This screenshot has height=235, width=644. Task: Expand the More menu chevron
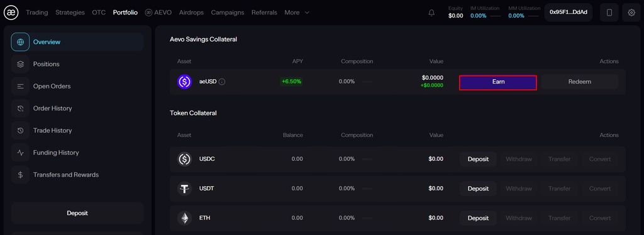click(x=307, y=13)
